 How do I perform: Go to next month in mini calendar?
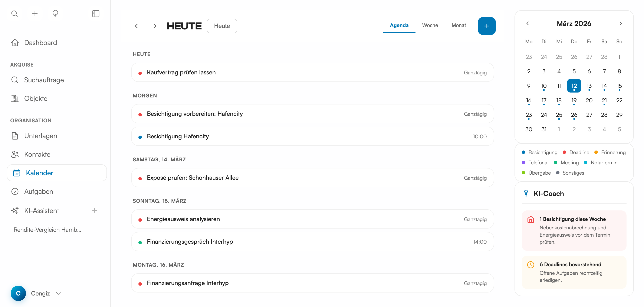click(620, 23)
